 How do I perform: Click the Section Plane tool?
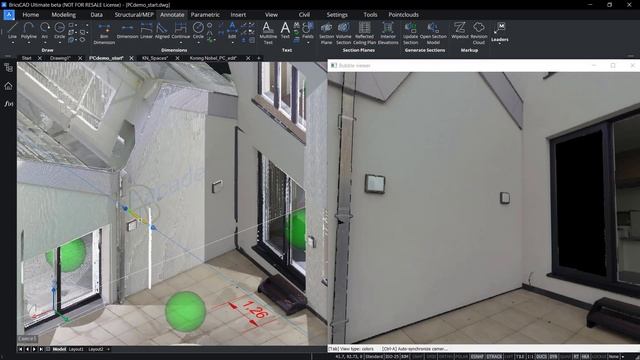(x=326, y=33)
